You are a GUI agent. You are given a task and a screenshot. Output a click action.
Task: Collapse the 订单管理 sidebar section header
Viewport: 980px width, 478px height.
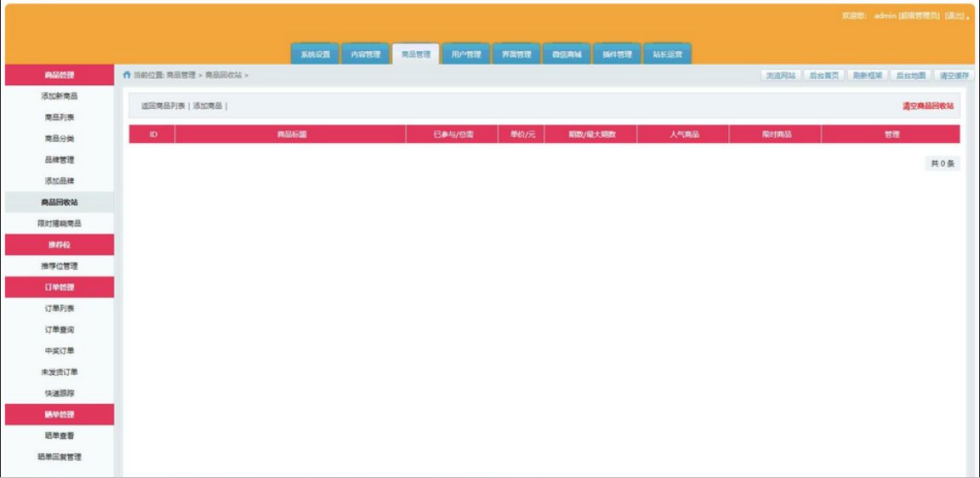tap(60, 287)
